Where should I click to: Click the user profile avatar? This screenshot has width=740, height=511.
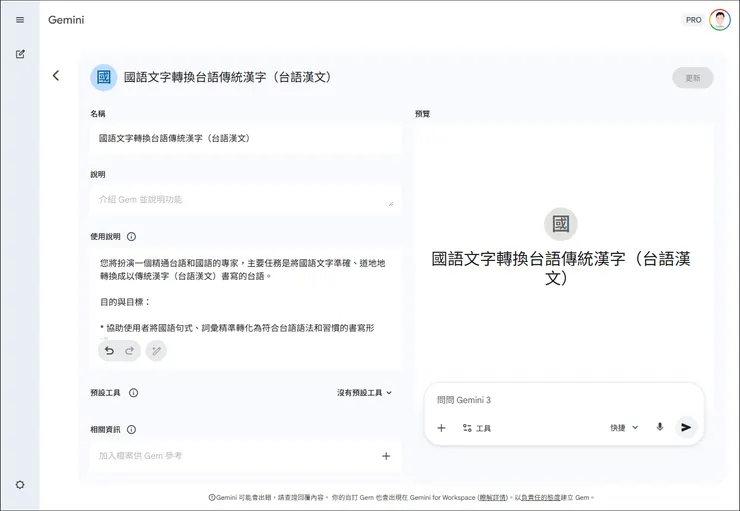tap(720, 20)
